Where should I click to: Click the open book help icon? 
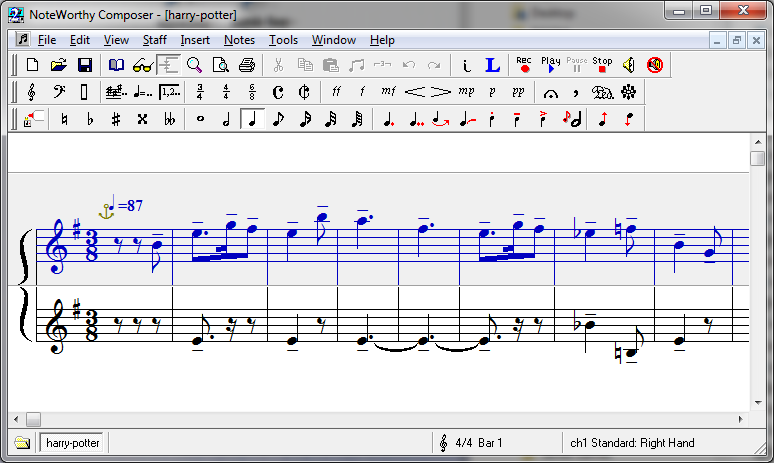(x=116, y=65)
